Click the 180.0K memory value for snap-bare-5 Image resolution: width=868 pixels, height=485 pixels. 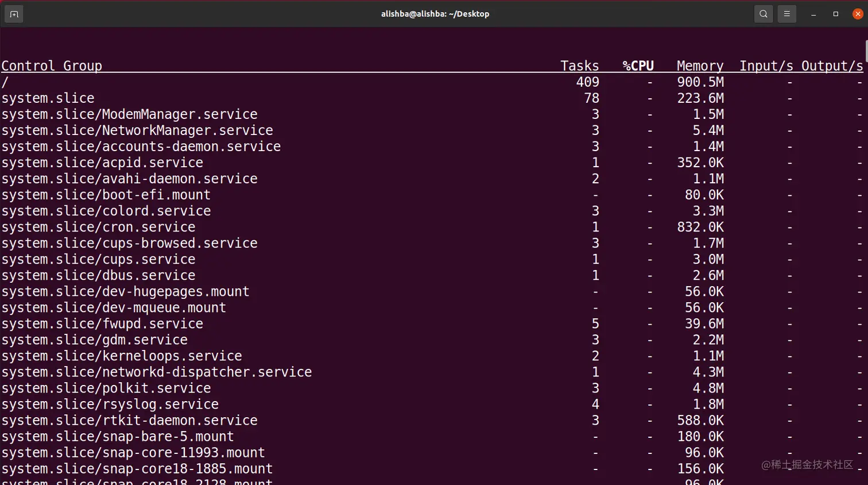(700, 436)
